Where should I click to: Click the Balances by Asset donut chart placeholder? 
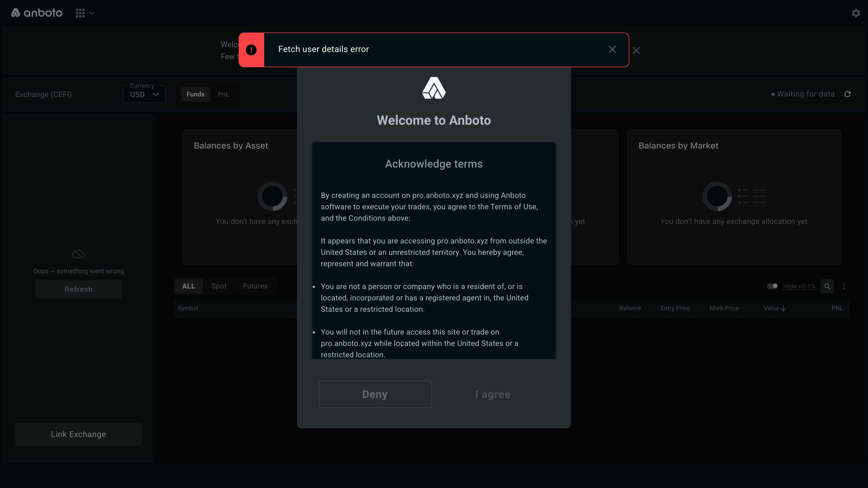(x=272, y=196)
